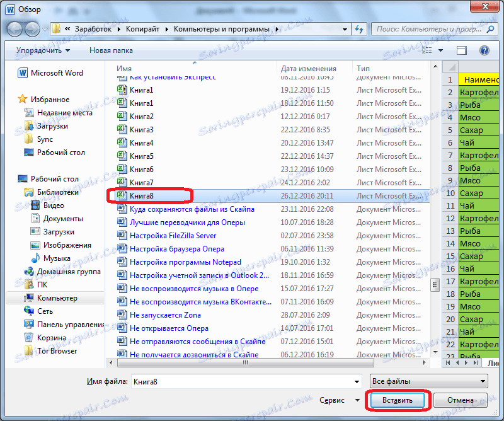Screen dimensions: 504x421
Task: Click the Forward navigation arrow
Action: (x=32, y=30)
